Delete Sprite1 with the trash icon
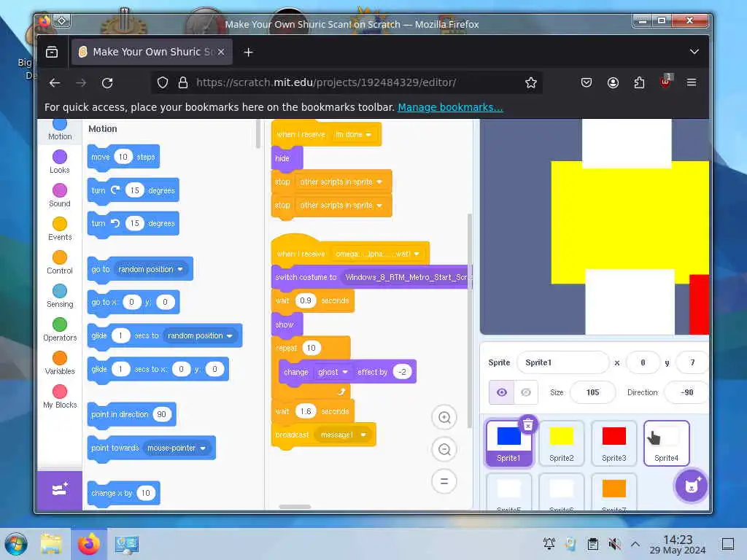 (528, 425)
